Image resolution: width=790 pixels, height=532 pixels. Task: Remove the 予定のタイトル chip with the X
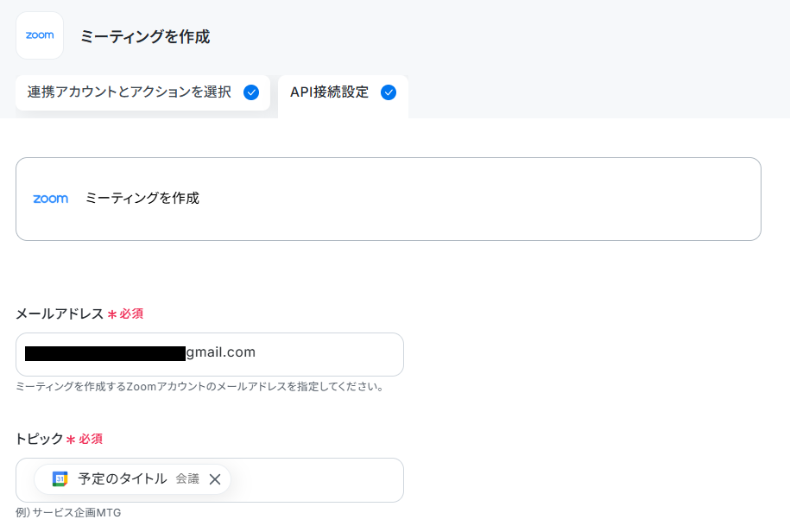[x=215, y=479]
